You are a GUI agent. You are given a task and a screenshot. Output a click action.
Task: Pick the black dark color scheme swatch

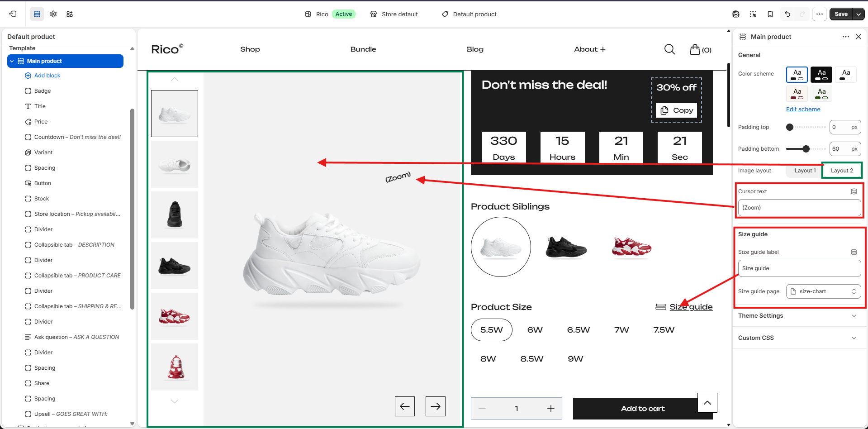click(821, 75)
